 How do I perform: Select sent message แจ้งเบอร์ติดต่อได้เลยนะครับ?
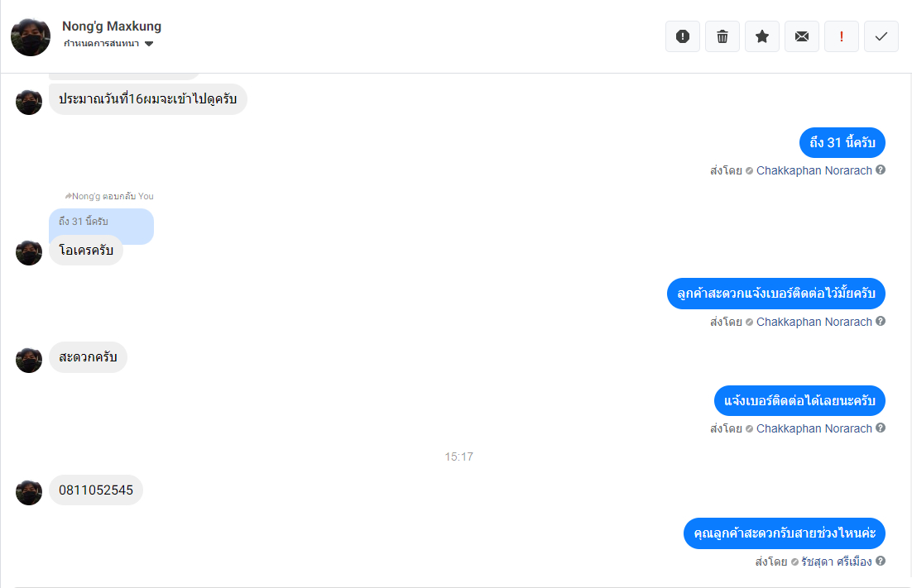(799, 400)
